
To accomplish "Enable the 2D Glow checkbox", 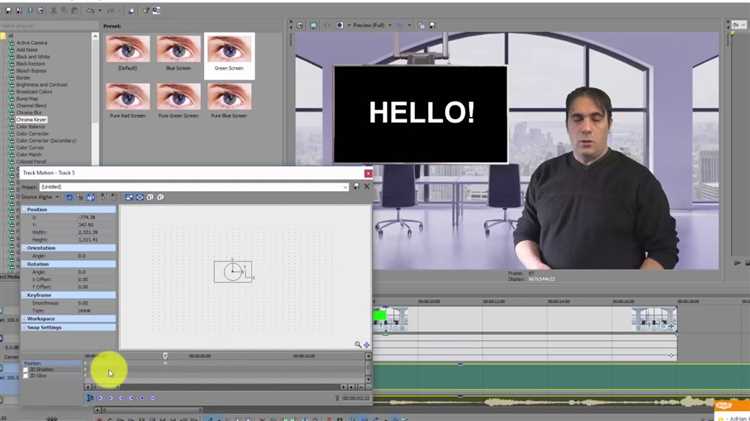I will 26,376.
